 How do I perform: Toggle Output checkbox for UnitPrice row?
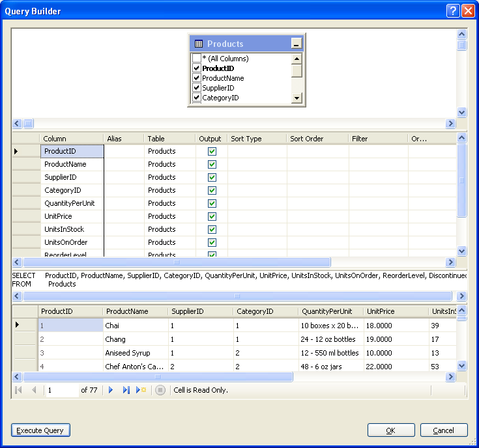tap(212, 216)
